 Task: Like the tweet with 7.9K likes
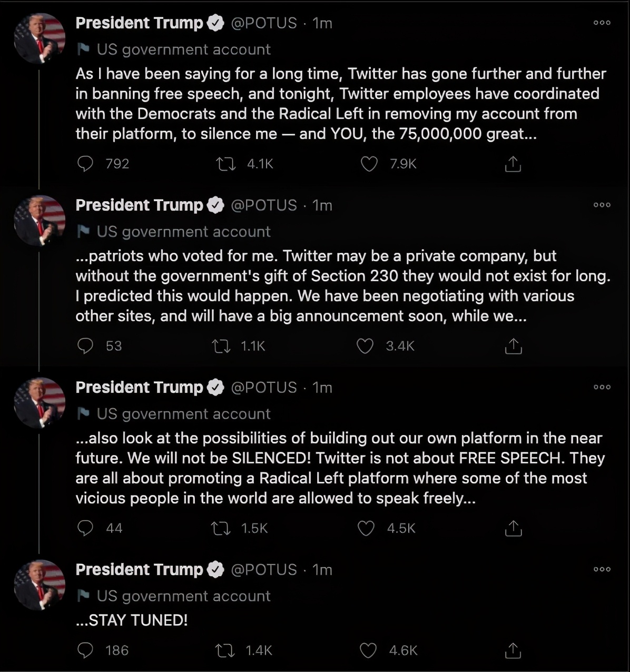point(369,164)
